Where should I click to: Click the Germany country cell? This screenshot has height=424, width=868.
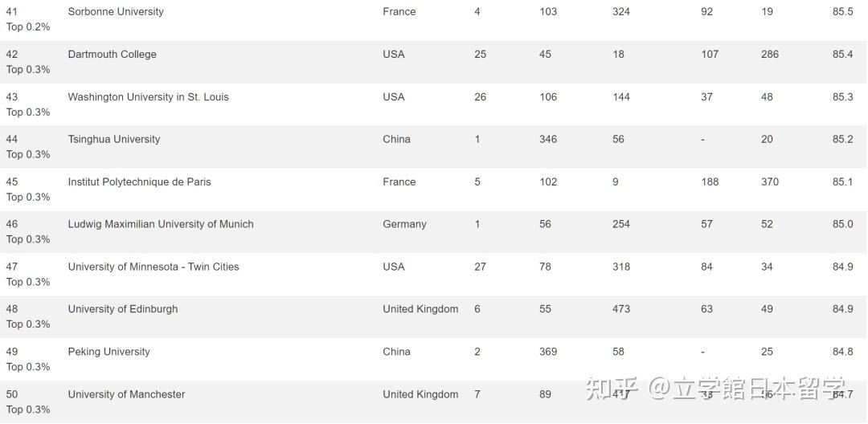coord(404,225)
